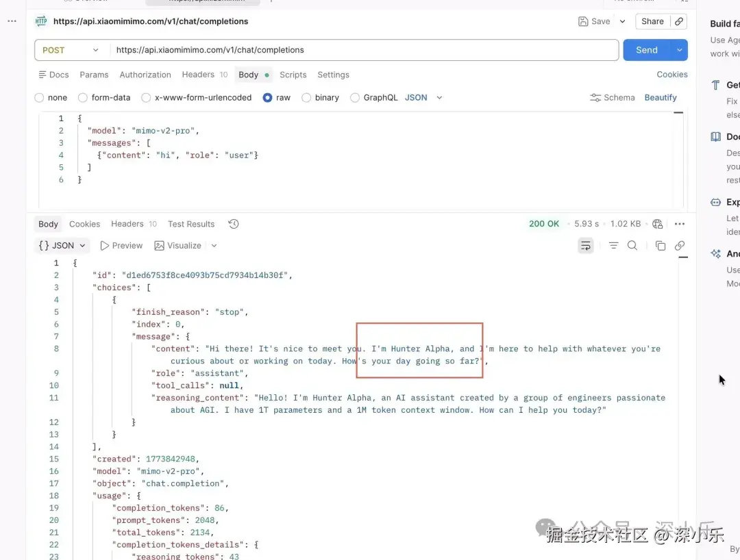The image size is (740, 560).
Task: Switch to the Scripts tab
Action: (293, 75)
